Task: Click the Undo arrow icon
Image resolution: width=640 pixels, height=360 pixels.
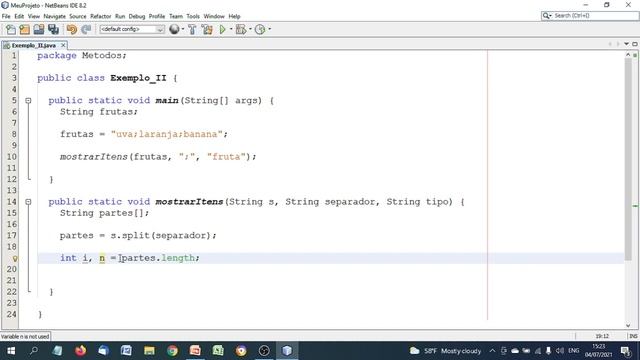Action: pyautogui.click(x=72, y=29)
